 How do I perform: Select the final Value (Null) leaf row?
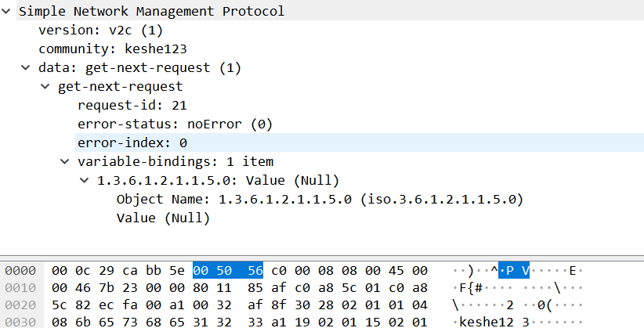click(x=163, y=218)
